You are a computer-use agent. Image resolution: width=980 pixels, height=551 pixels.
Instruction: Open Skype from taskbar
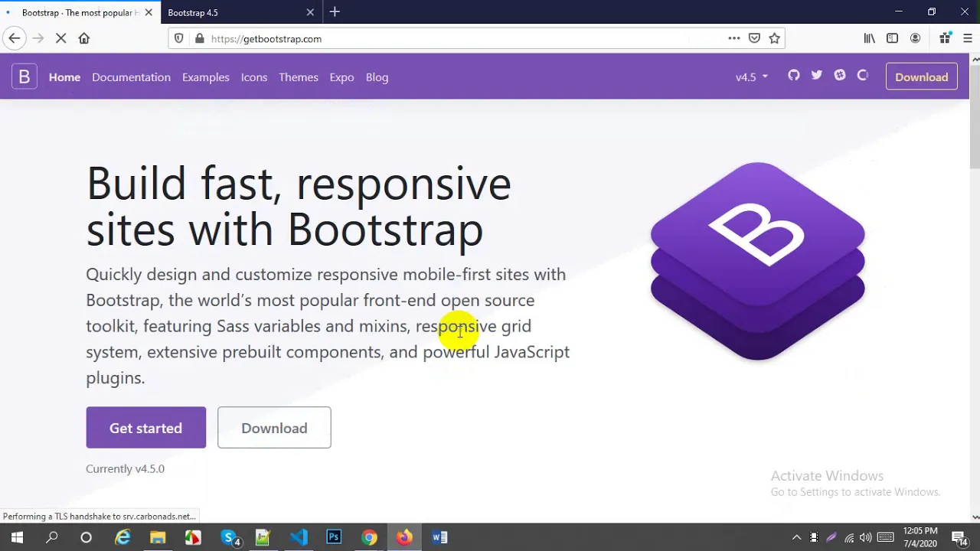click(229, 537)
